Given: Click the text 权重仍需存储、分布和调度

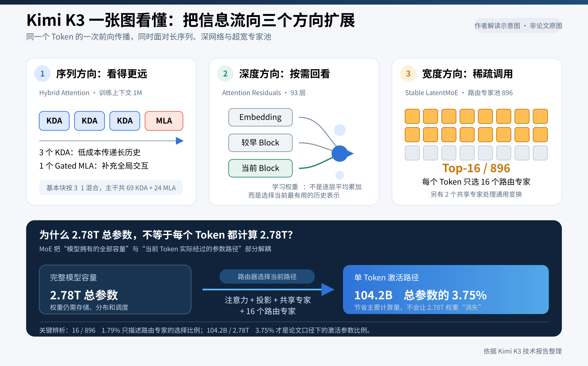Looking at the screenshot, I should tap(89, 307).
